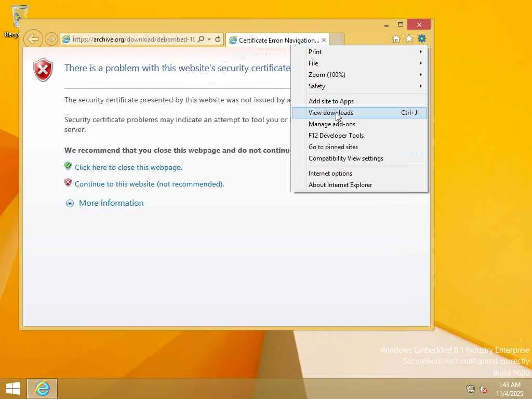Close the Internet Explorer window

tap(419, 25)
